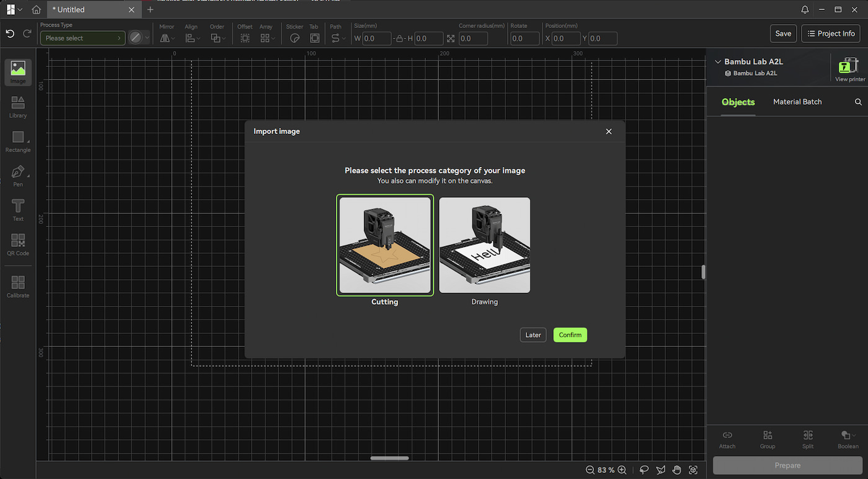This screenshot has height=479, width=868.
Task: Click the Confirm button
Action: pyautogui.click(x=570, y=335)
